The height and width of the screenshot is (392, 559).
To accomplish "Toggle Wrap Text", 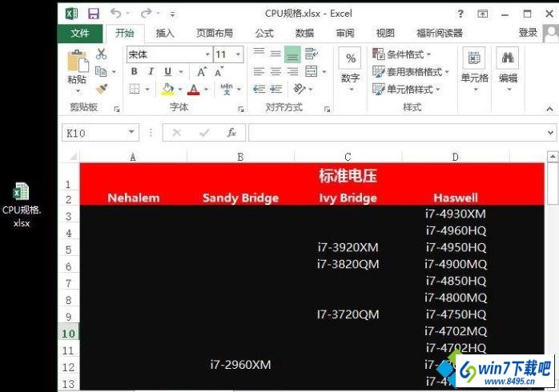I will [x=312, y=54].
